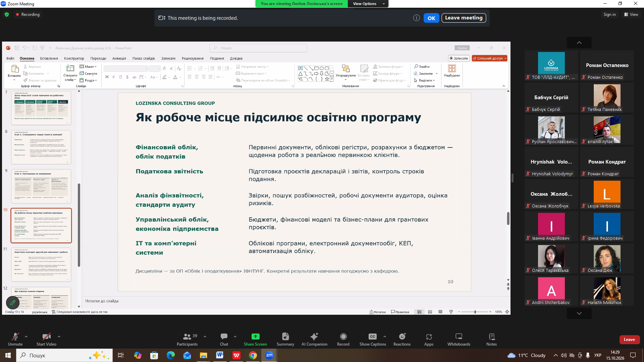
Task: Open the green encryption shield icon
Action: coord(7,14)
